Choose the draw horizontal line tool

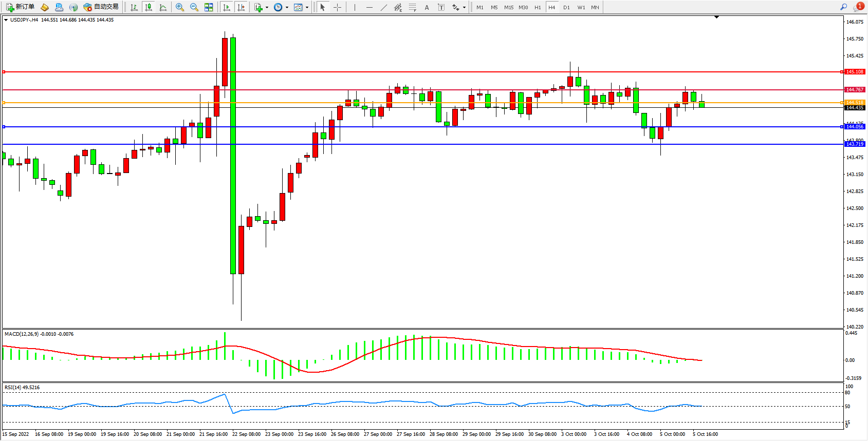369,7
